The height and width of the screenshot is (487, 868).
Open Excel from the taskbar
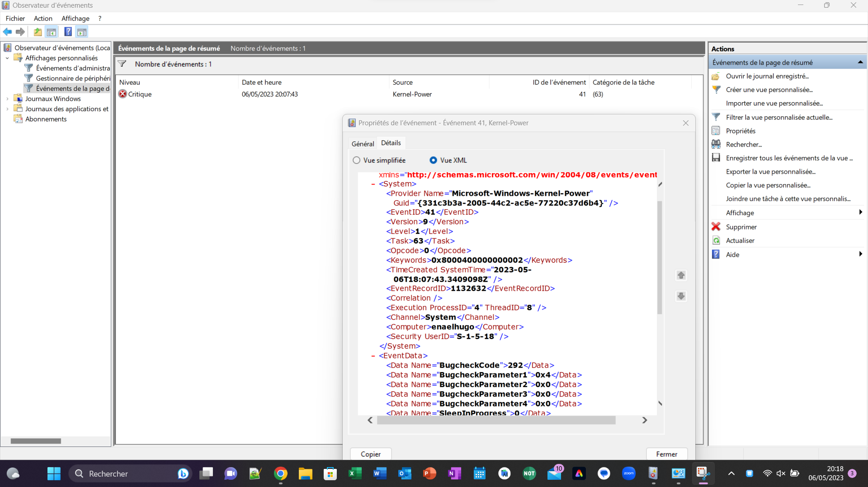click(x=355, y=473)
